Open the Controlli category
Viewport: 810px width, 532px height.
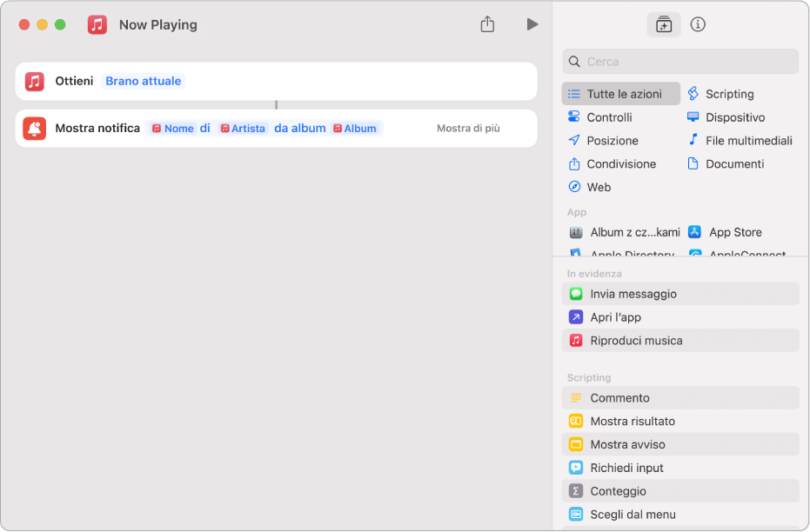click(609, 117)
